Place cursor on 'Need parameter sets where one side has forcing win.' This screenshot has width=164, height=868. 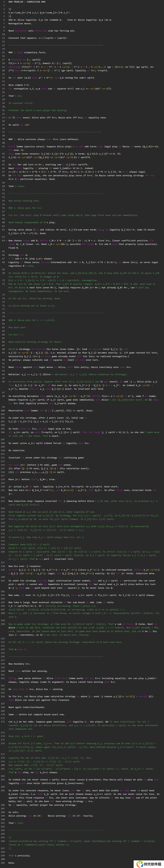pos(42,31)
